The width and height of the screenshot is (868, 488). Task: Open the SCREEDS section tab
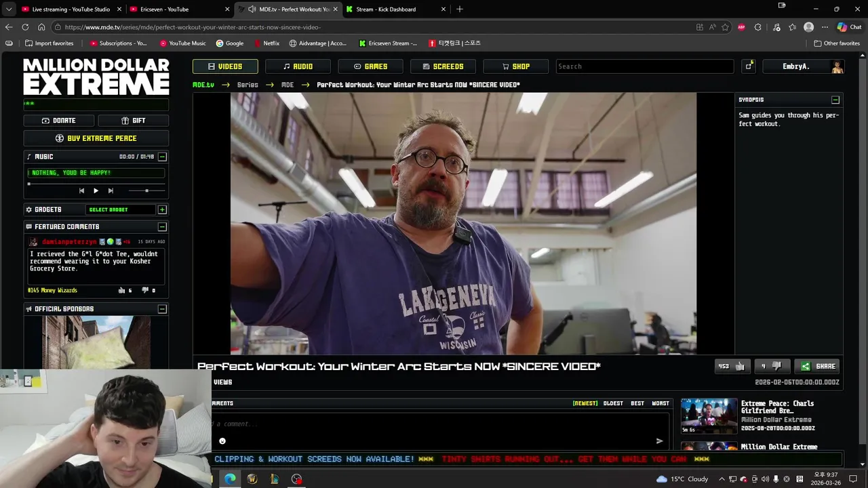click(x=443, y=66)
